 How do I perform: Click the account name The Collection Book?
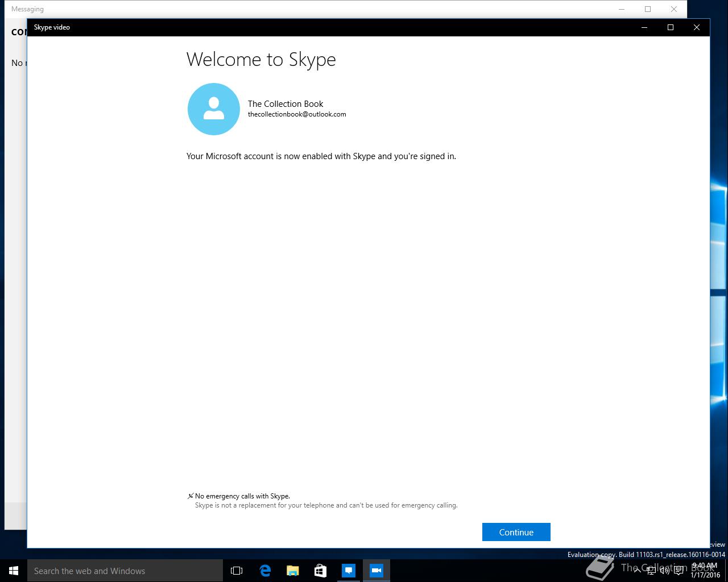[x=286, y=103]
